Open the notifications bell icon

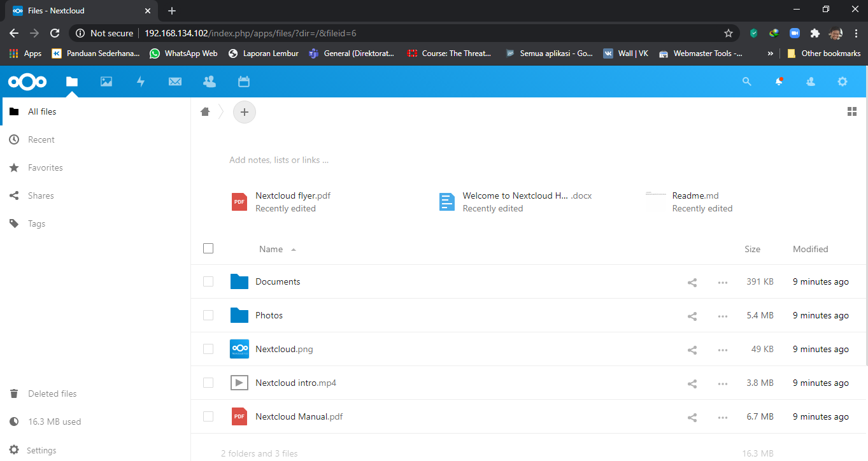coord(778,82)
